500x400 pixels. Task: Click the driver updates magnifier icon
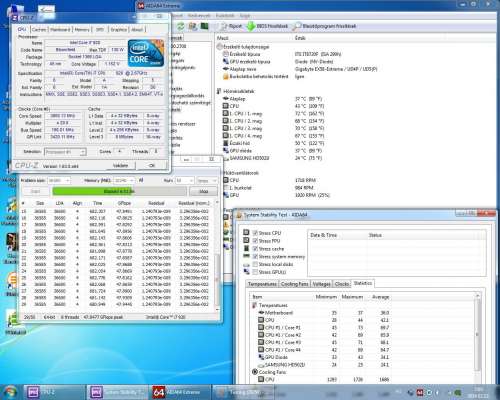(297, 26)
